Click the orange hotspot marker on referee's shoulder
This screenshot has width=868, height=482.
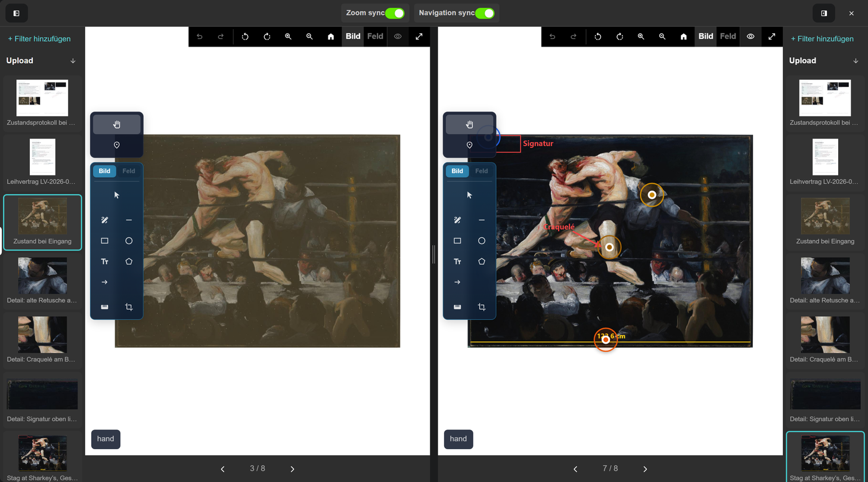(x=652, y=195)
